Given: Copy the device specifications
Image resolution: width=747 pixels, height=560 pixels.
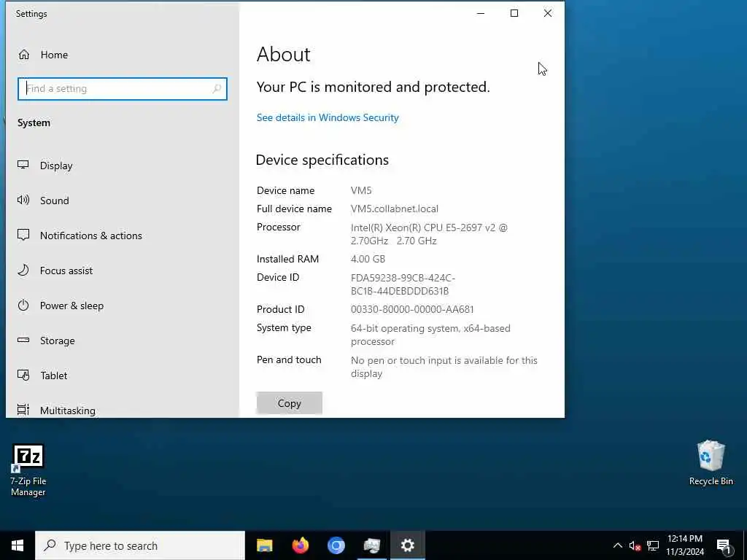Looking at the screenshot, I should pos(289,402).
